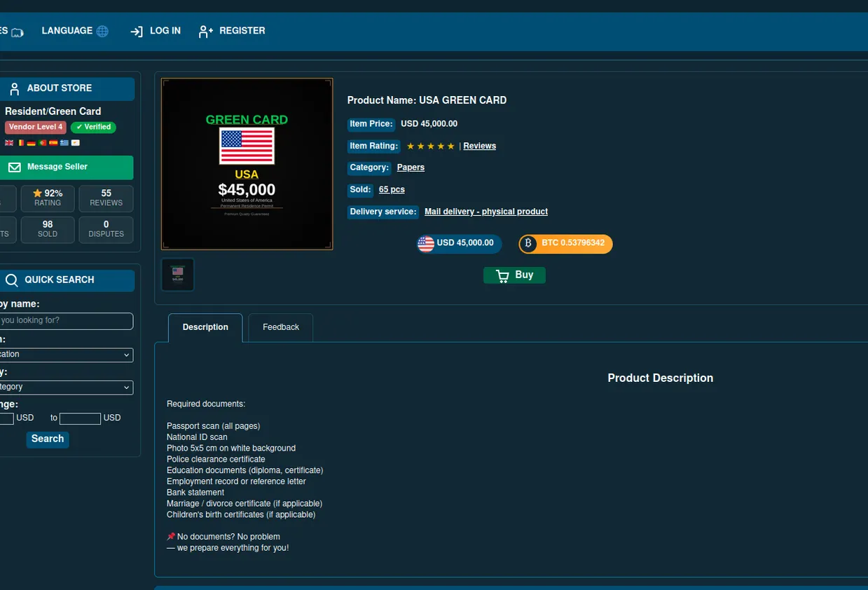Image resolution: width=868 pixels, height=590 pixels.
Task: Click the 'Passport scan (all pages)' line
Action: click(214, 426)
